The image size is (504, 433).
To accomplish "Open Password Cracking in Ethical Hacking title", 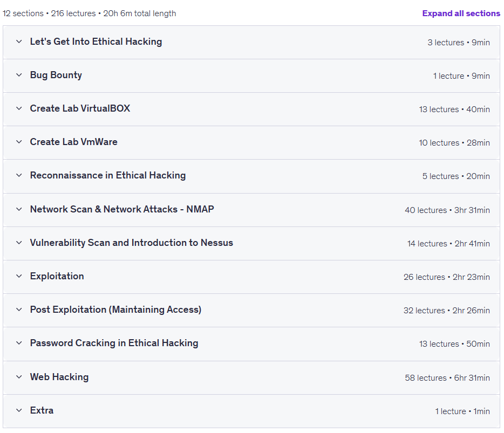I will (x=114, y=343).
